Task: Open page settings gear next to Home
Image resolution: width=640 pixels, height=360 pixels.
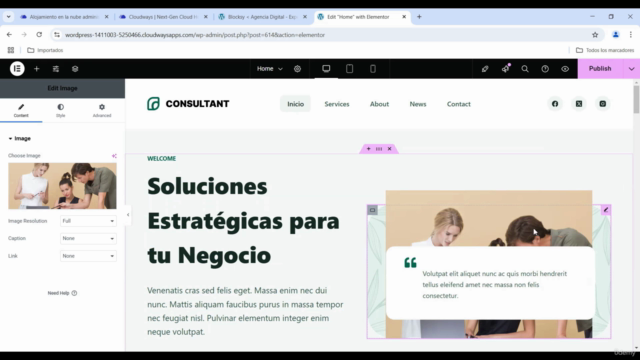Action: click(x=298, y=69)
